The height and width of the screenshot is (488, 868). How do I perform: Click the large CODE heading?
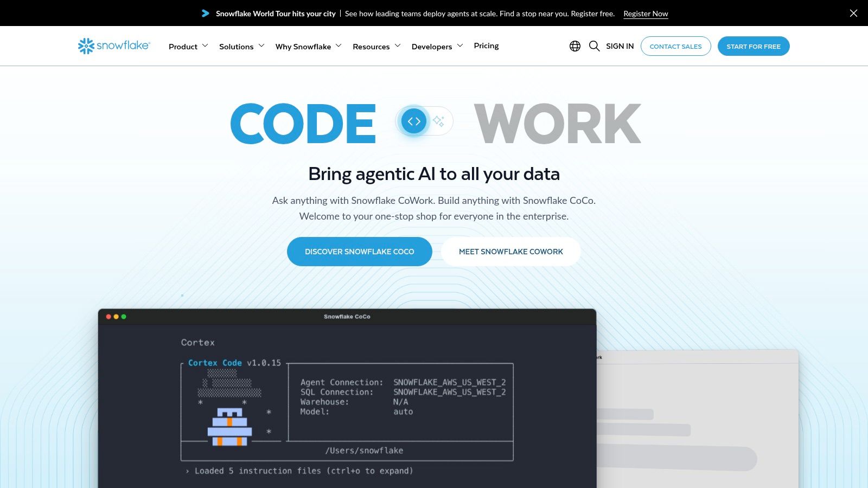pyautogui.click(x=303, y=124)
